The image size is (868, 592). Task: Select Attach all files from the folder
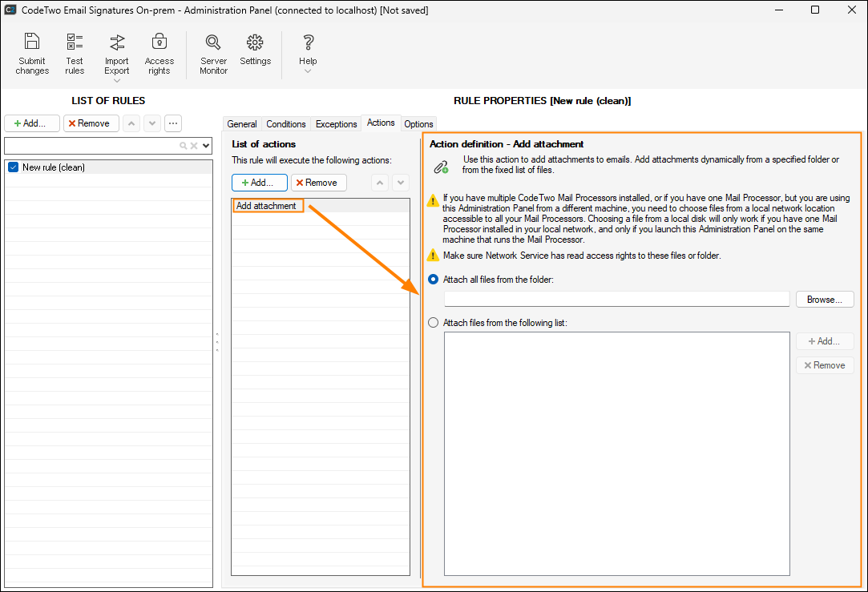coord(434,280)
